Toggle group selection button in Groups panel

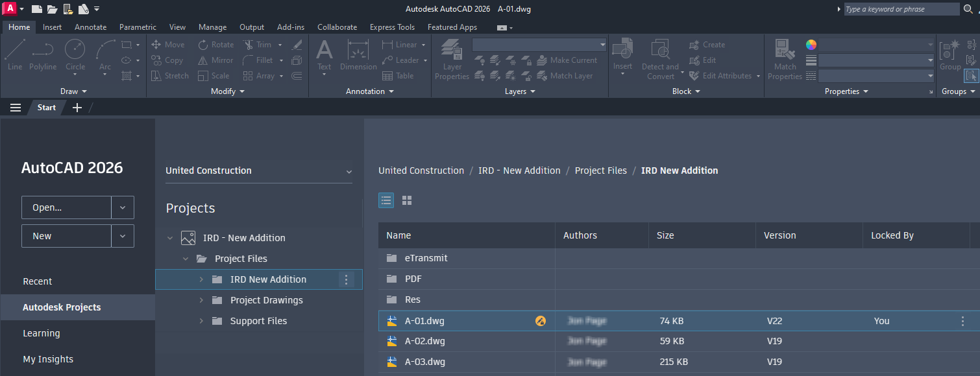point(971,76)
